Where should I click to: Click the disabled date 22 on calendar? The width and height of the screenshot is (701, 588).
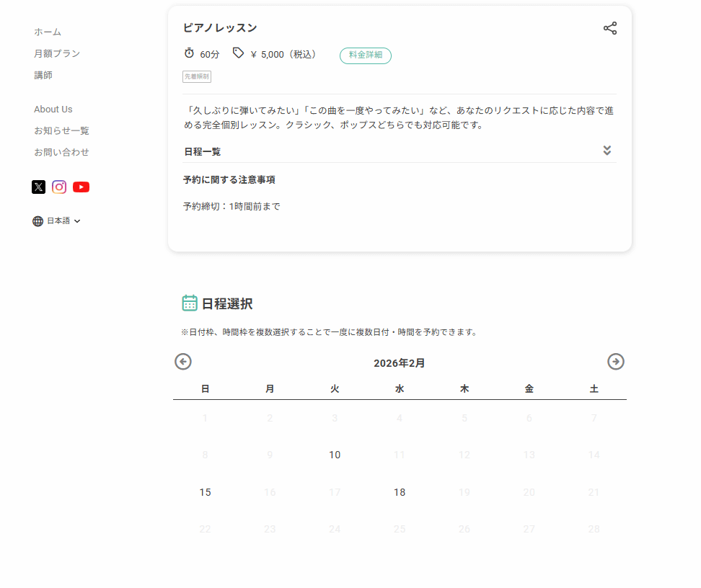(205, 529)
